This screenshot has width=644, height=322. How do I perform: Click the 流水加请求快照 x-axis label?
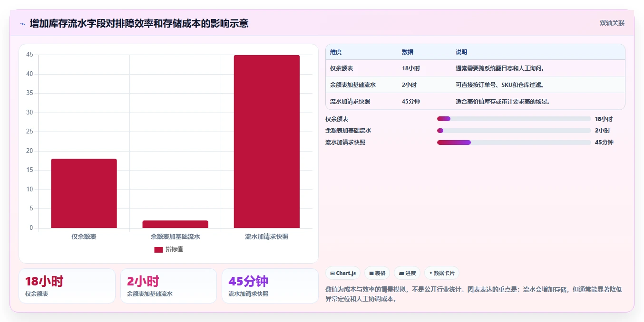pyautogui.click(x=266, y=237)
